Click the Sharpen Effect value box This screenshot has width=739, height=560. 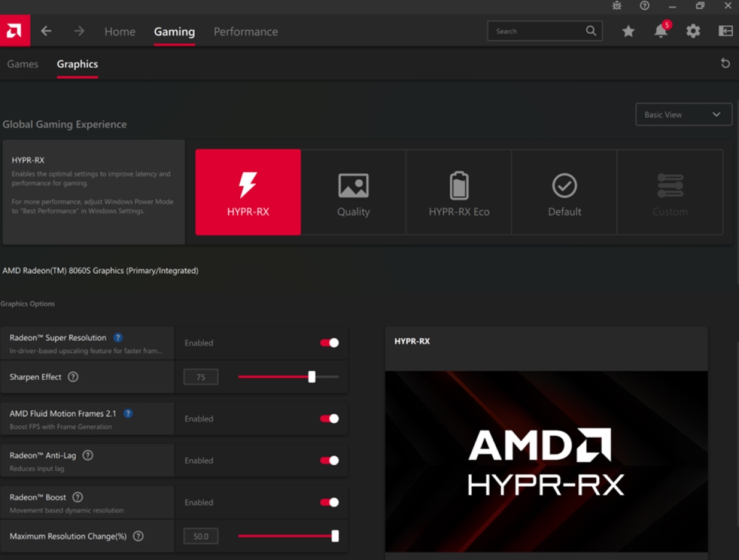[201, 377]
